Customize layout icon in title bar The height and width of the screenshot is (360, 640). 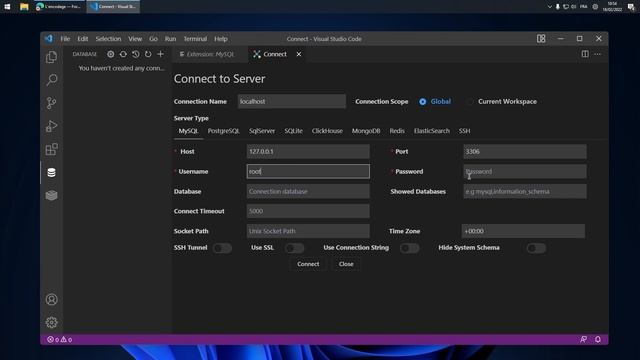(x=541, y=39)
